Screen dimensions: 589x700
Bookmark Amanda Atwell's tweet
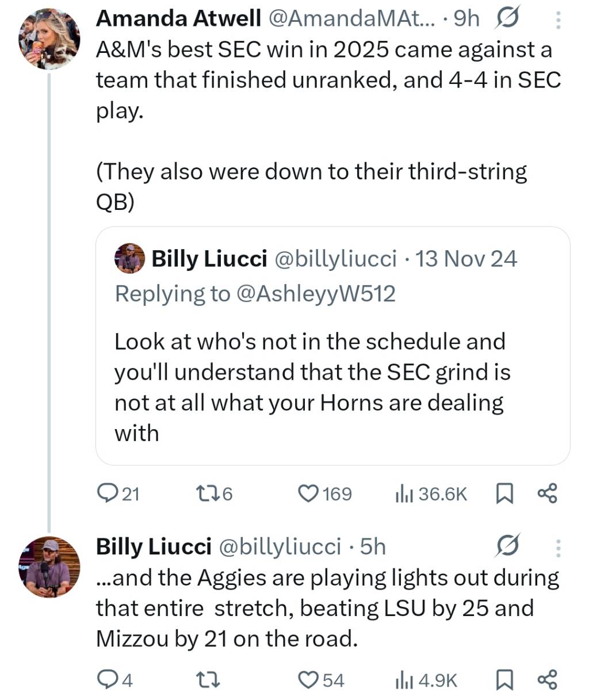504,494
